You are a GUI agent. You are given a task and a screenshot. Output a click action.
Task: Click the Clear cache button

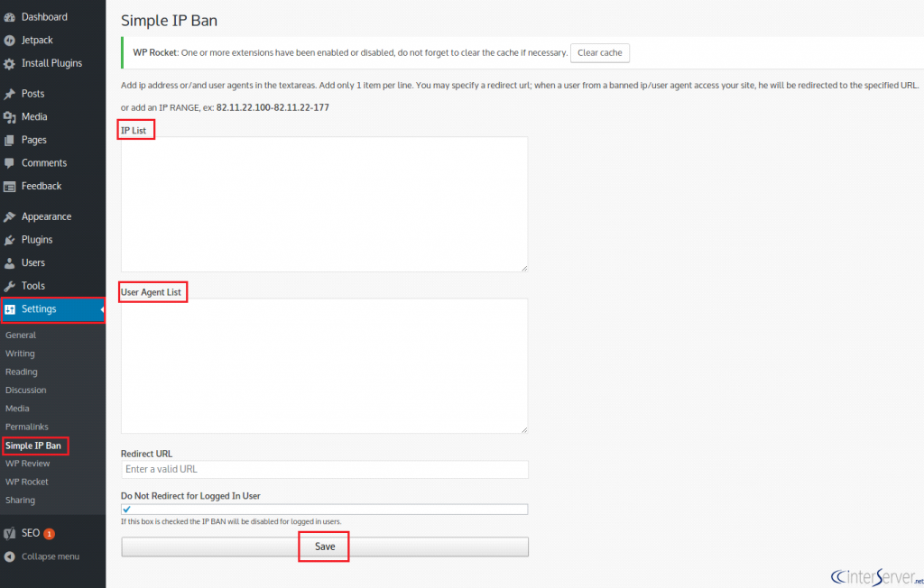[x=600, y=53]
